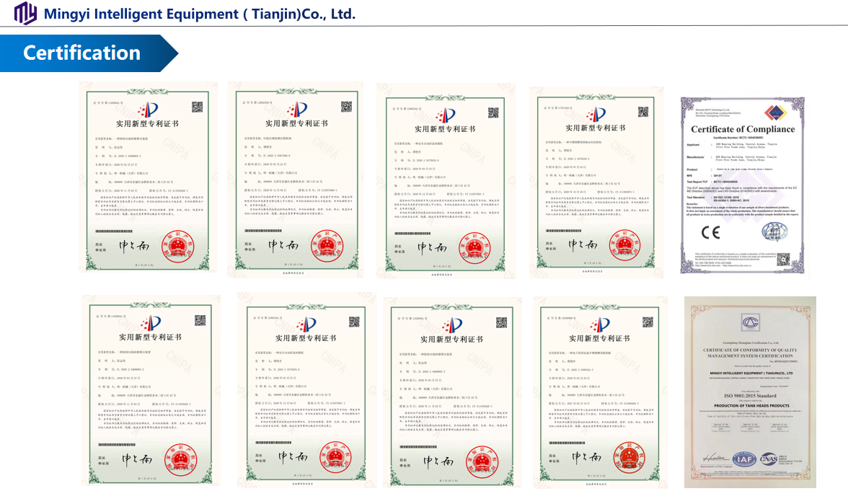Open the second patent certificate in top row
Image resolution: width=848 pixels, height=504 pixels.
(x=296, y=179)
